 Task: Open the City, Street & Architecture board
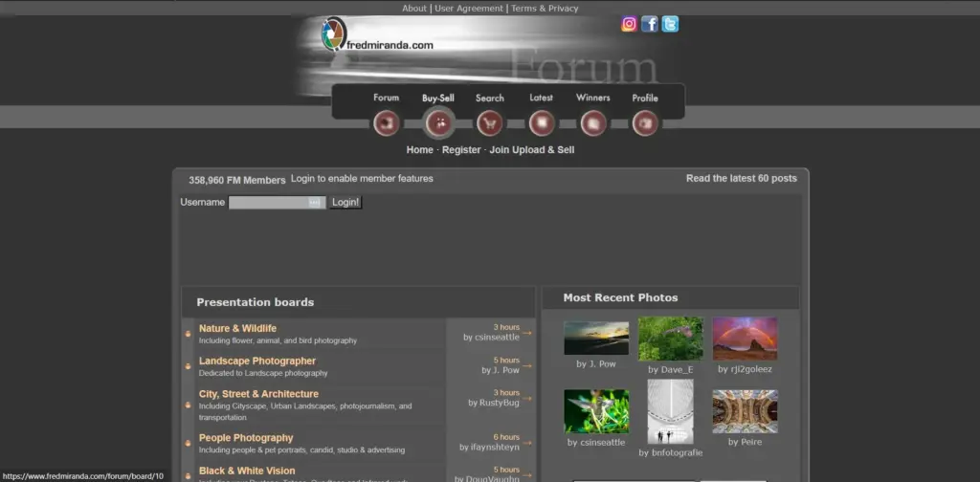point(258,394)
